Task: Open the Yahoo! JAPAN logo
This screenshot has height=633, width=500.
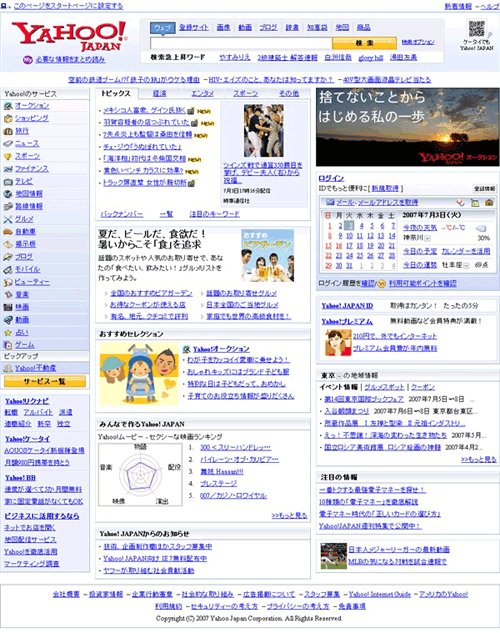Action: pyautogui.click(x=69, y=36)
